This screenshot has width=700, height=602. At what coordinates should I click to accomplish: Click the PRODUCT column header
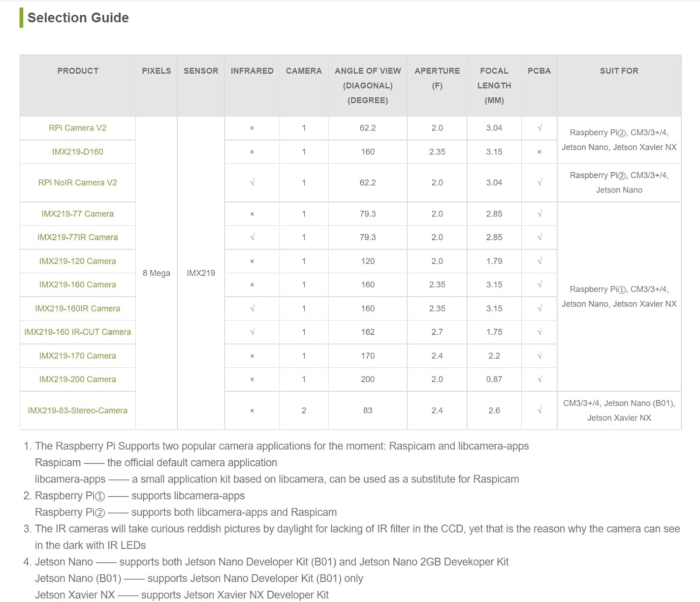tap(78, 71)
